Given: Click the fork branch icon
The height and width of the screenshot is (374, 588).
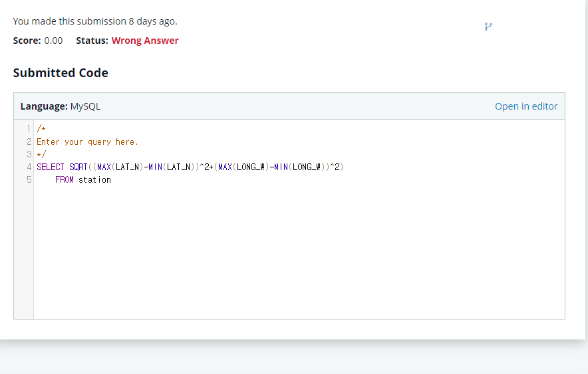Looking at the screenshot, I should pyautogui.click(x=488, y=27).
